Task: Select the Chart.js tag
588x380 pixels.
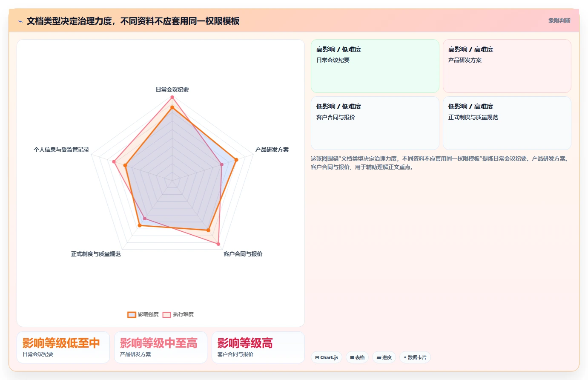Action: click(327, 357)
